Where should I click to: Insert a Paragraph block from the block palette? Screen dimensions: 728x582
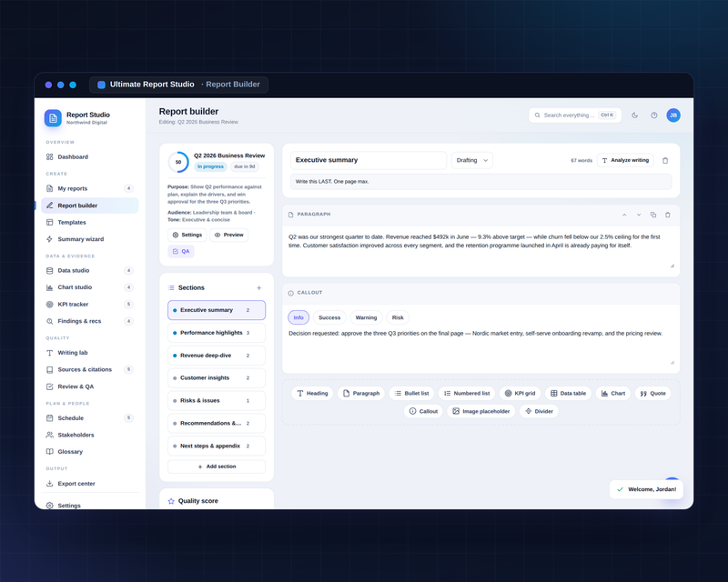(x=361, y=393)
